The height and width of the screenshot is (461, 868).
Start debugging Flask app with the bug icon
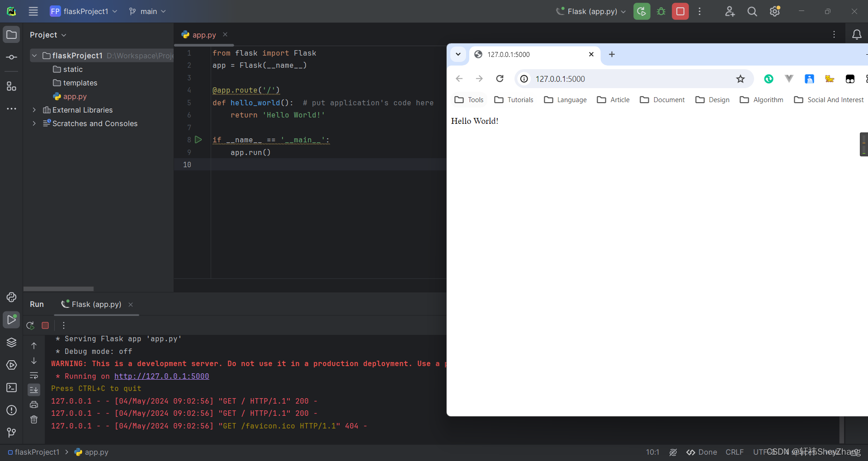coord(661,11)
